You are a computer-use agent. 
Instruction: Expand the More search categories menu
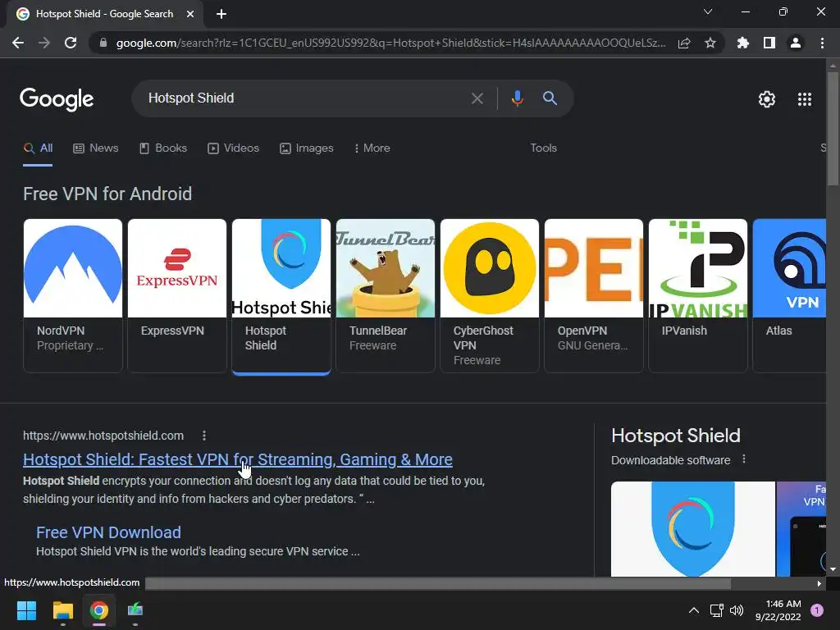(x=372, y=148)
